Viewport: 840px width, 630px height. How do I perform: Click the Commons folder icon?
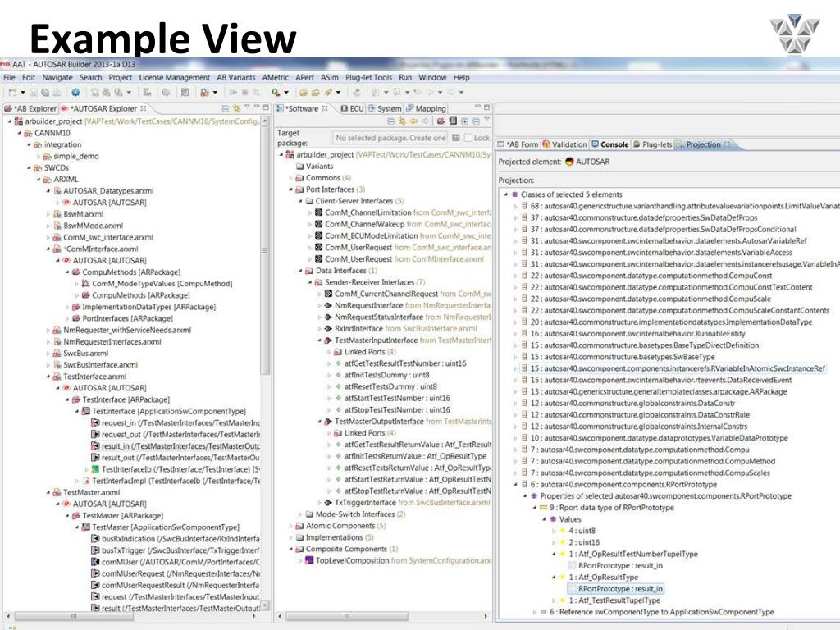(x=299, y=178)
